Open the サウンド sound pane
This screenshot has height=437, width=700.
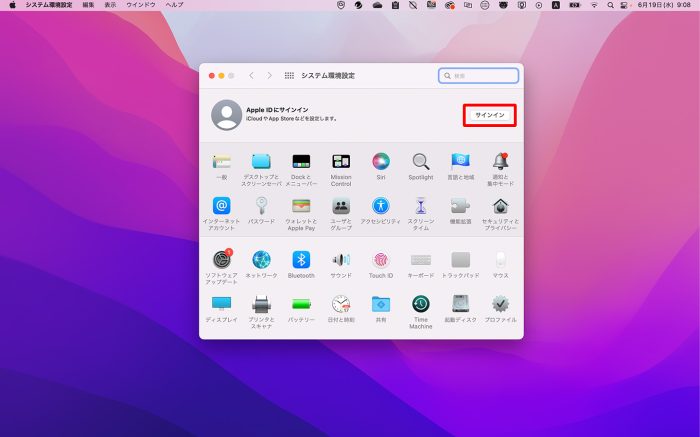click(x=341, y=260)
